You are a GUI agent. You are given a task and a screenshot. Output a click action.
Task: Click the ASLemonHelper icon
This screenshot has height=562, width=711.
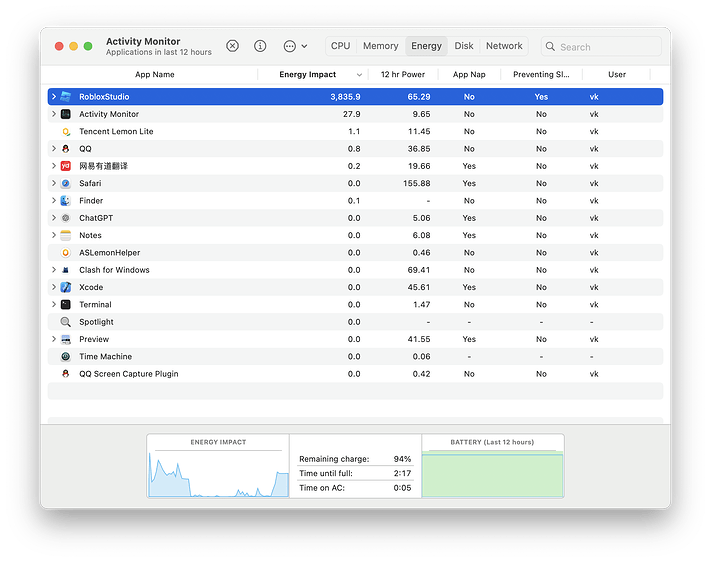coord(66,253)
